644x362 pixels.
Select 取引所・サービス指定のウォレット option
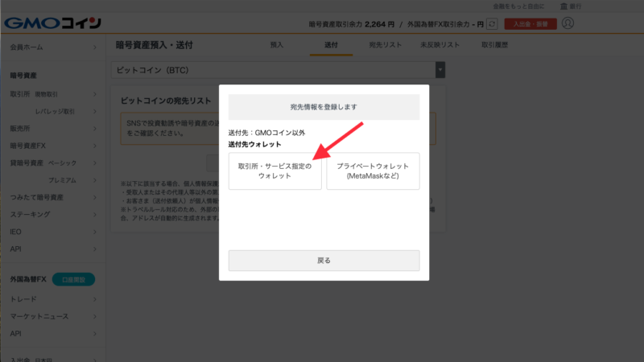(x=275, y=171)
